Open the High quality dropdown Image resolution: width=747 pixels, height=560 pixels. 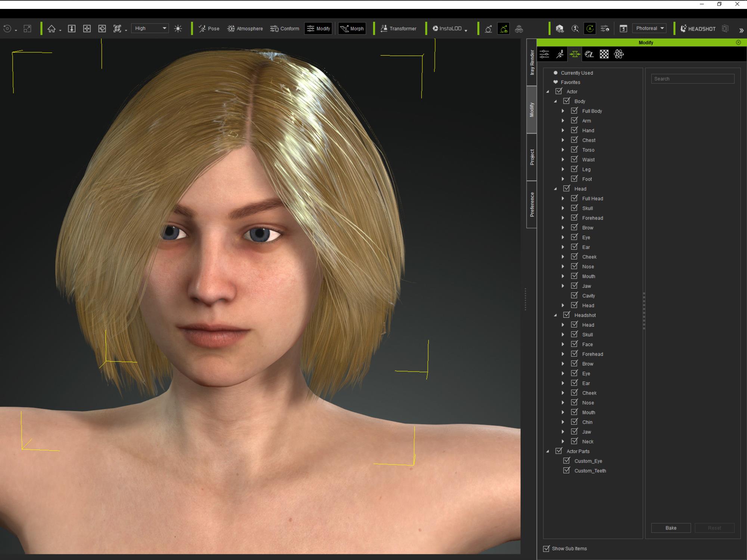tap(150, 28)
